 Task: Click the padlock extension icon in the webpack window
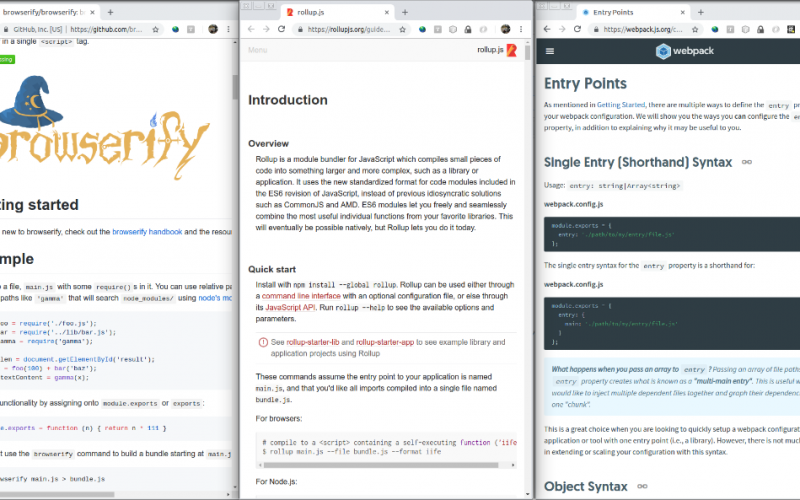(x=760, y=30)
